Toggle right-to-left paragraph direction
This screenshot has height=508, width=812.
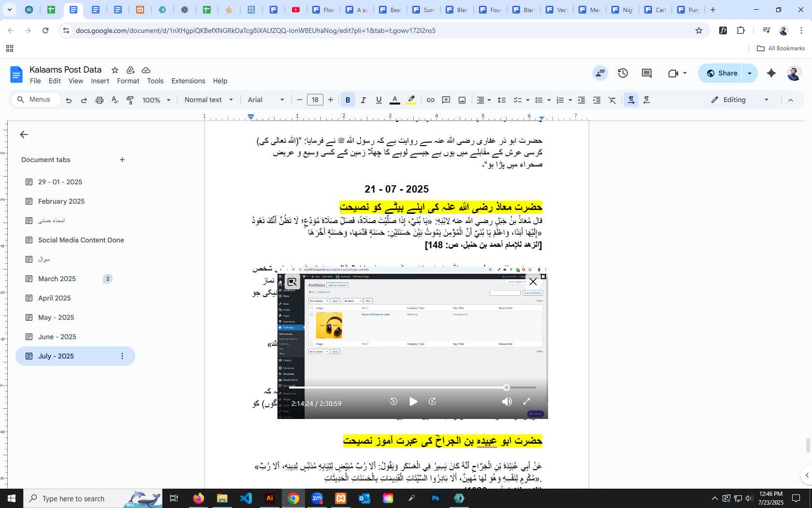[x=647, y=100]
